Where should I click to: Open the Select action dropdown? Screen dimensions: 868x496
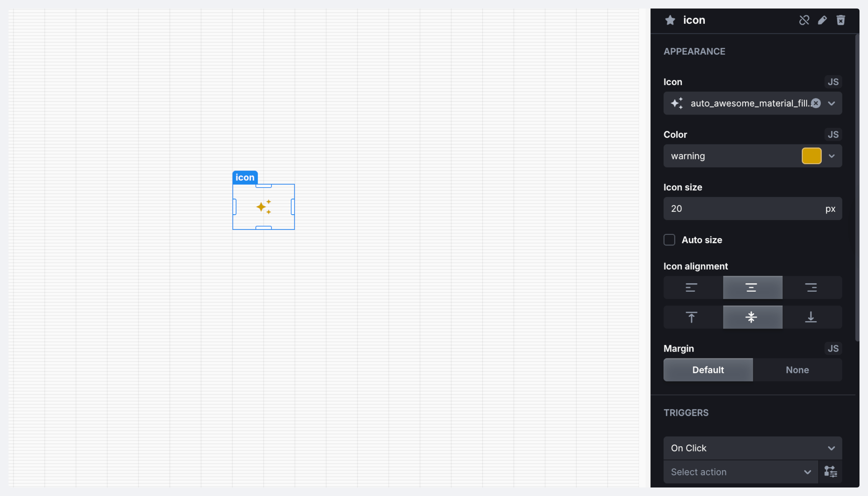[x=740, y=472]
